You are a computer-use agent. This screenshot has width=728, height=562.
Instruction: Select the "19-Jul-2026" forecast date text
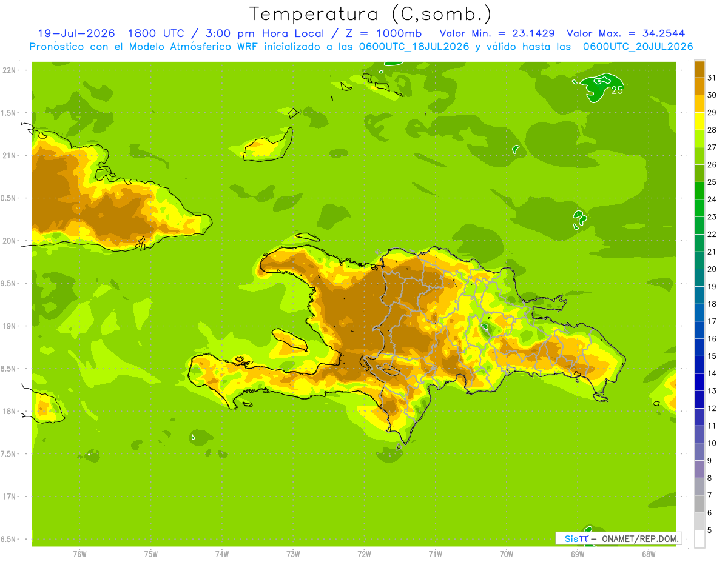click(x=76, y=33)
